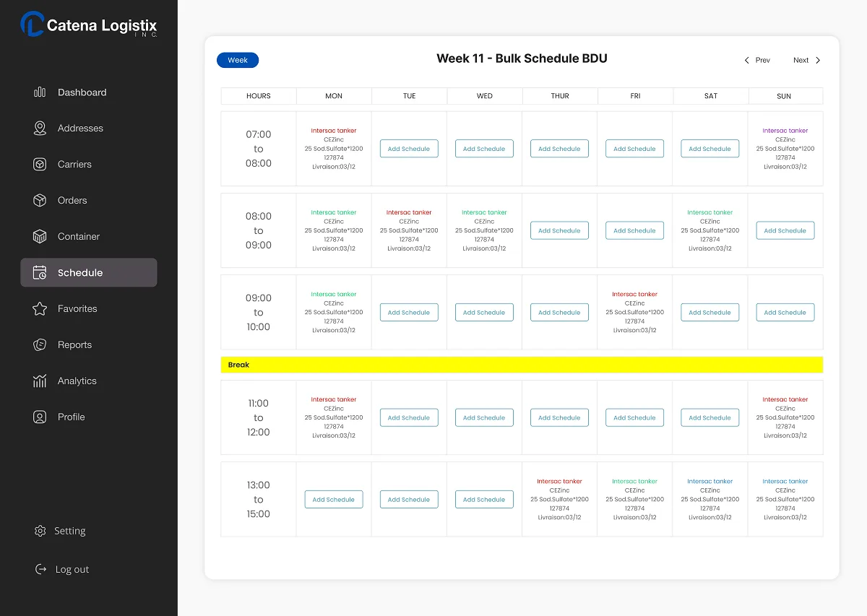The height and width of the screenshot is (616, 867).
Task: Toggle the Week view pill
Action: coord(238,61)
